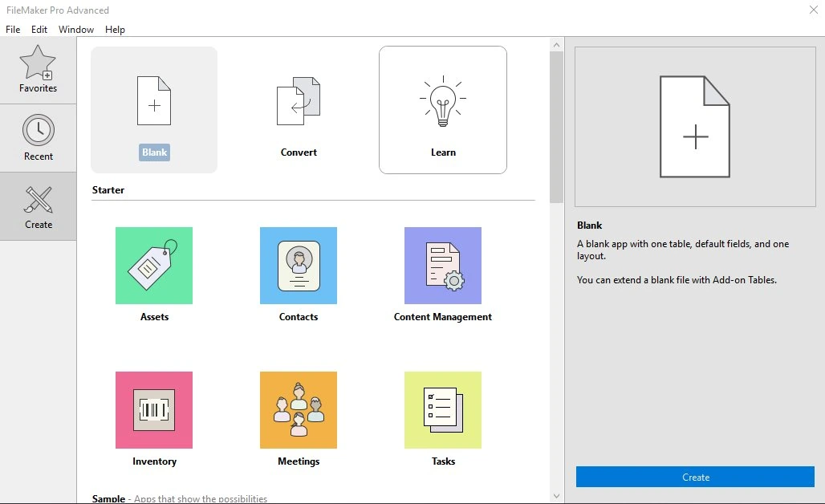Viewport: 825px width, 504px height.
Task: Click the vertical scrollbar thumb
Action: click(557, 128)
